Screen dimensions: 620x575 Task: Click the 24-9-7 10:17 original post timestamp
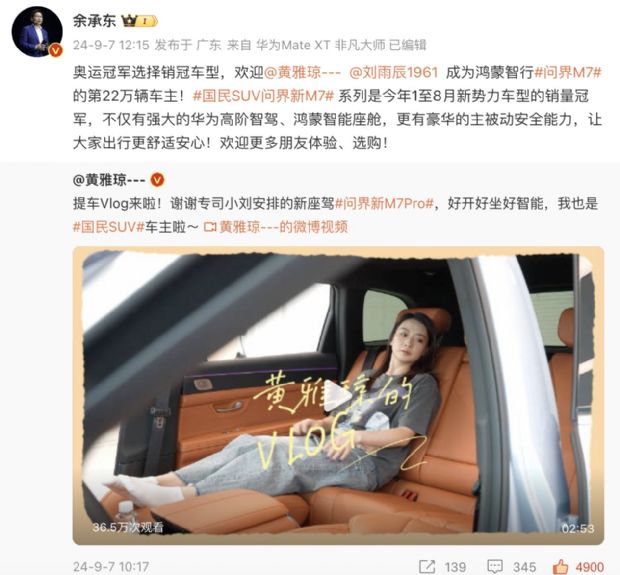coord(111,567)
